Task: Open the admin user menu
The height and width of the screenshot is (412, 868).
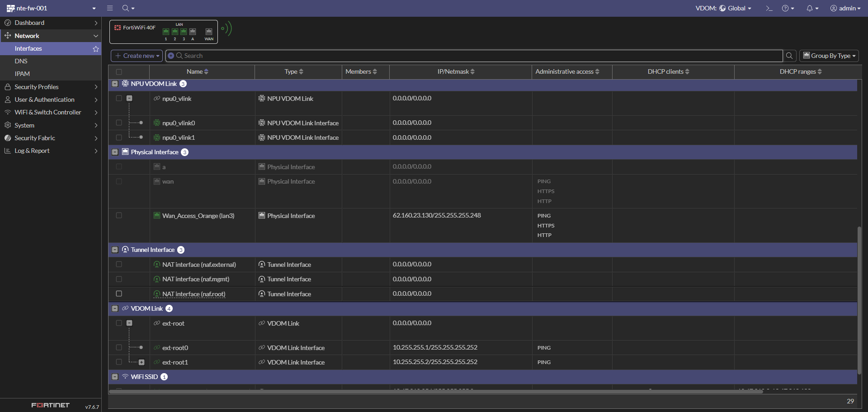Action: click(845, 8)
